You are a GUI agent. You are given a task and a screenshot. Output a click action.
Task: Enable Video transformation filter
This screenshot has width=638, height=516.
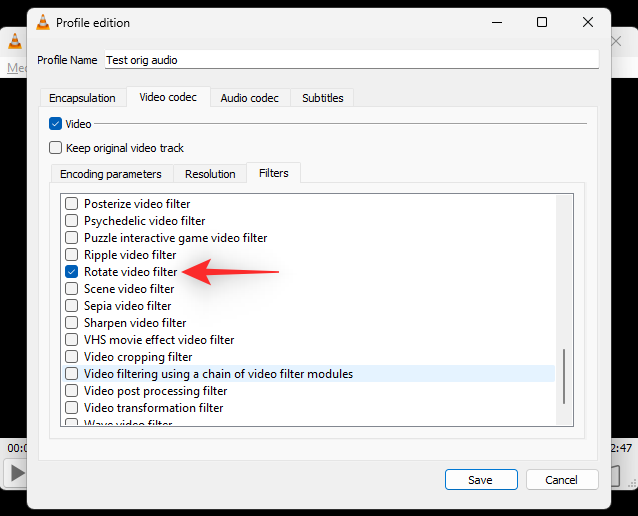point(72,408)
